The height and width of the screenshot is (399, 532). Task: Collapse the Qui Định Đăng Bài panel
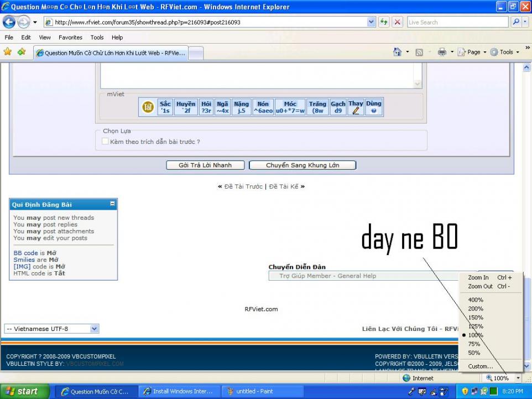tap(113, 204)
